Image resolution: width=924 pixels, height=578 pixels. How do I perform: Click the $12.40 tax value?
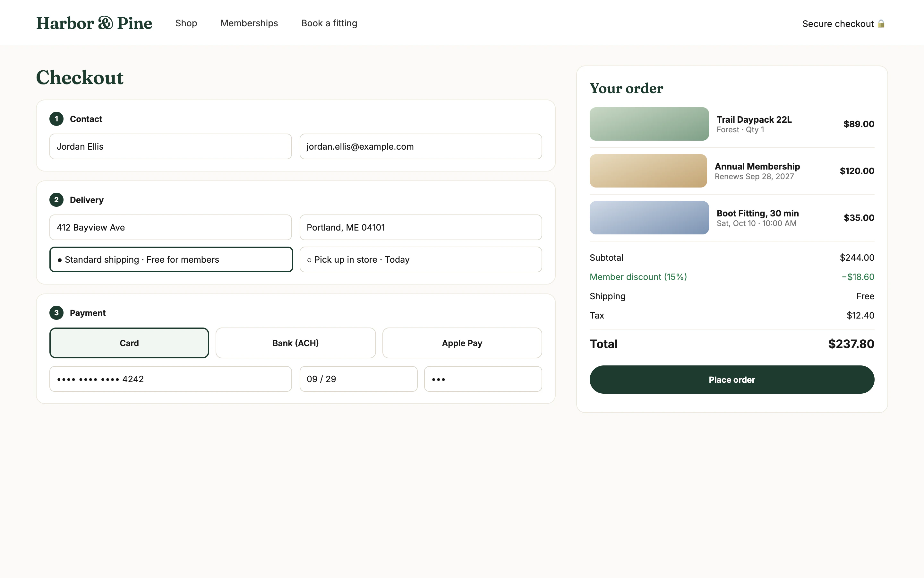pos(860,315)
